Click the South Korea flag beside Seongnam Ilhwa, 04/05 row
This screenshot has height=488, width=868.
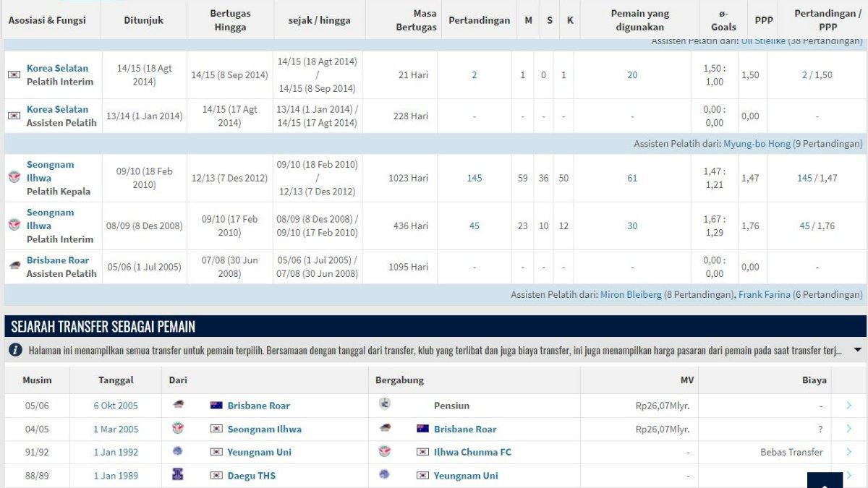216,429
